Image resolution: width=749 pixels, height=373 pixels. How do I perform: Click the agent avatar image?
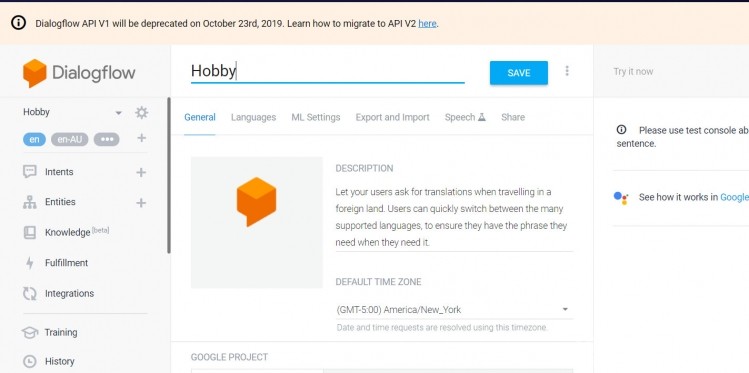tap(257, 223)
